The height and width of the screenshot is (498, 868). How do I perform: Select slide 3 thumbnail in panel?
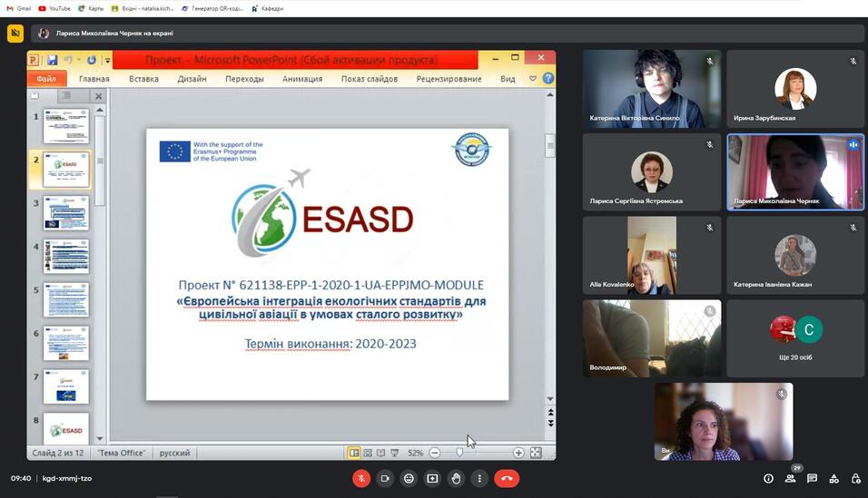(65, 213)
